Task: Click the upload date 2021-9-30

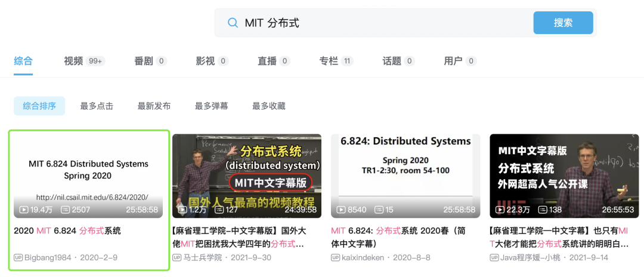Action: [x=252, y=258]
